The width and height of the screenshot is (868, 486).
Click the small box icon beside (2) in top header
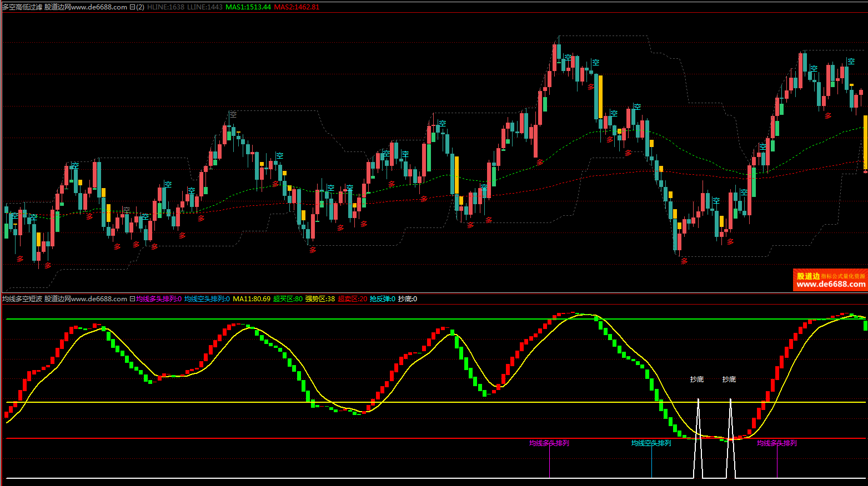(x=132, y=7)
